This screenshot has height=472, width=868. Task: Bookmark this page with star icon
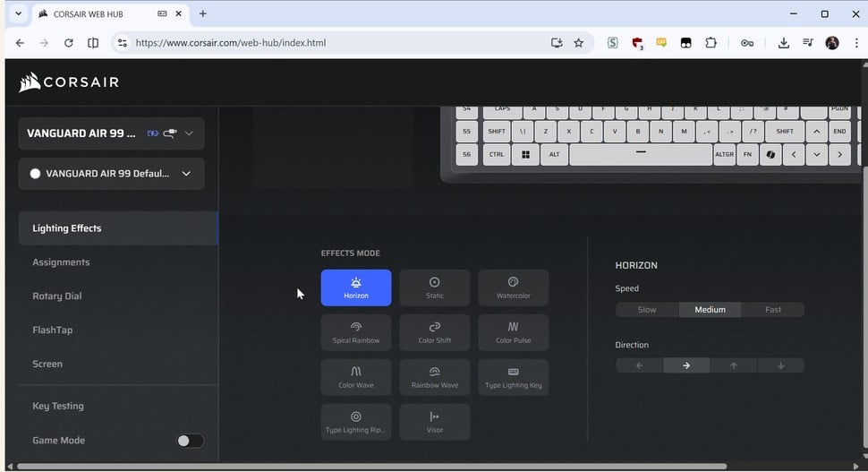[x=578, y=43]
